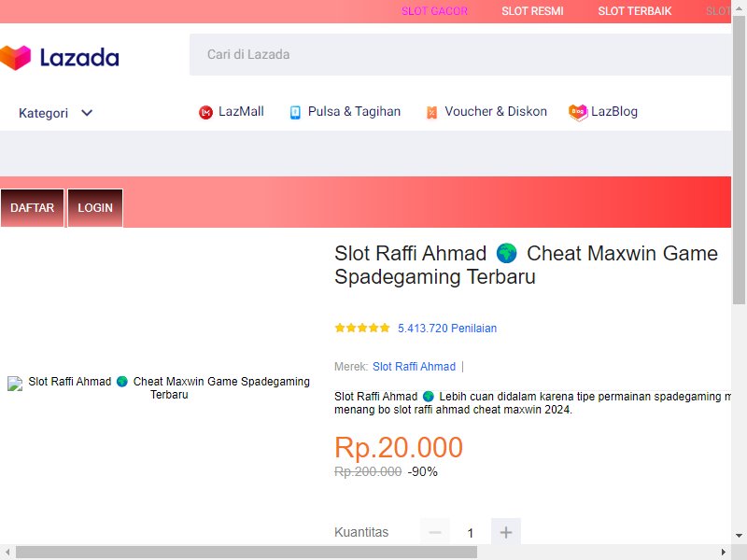
Task: Click the five-star rating icons
Action: 362,328
